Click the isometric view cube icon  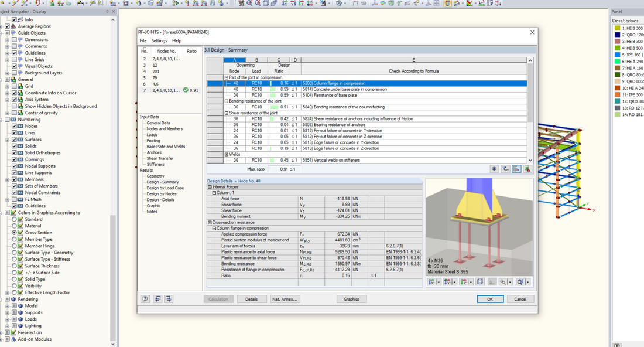point(480,282)
